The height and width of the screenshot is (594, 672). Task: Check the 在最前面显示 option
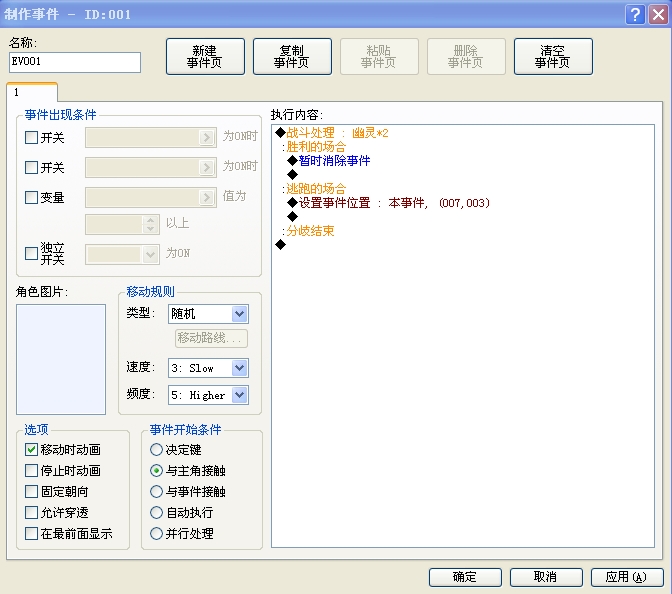point(31,534)
